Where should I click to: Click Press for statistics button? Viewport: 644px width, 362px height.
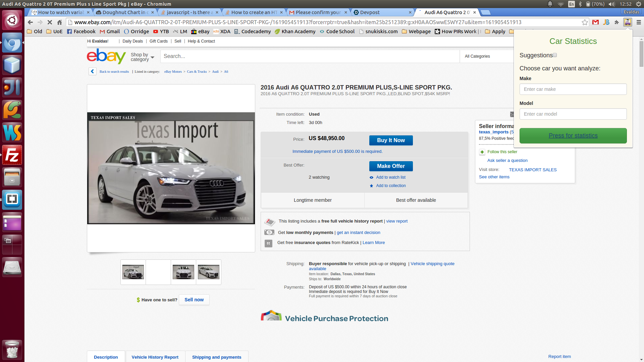click(573, 136)
